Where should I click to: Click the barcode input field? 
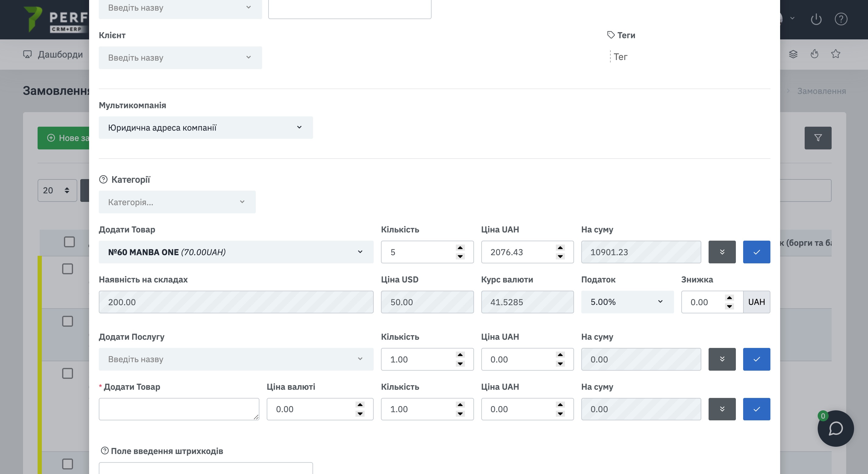click(205, 468)
